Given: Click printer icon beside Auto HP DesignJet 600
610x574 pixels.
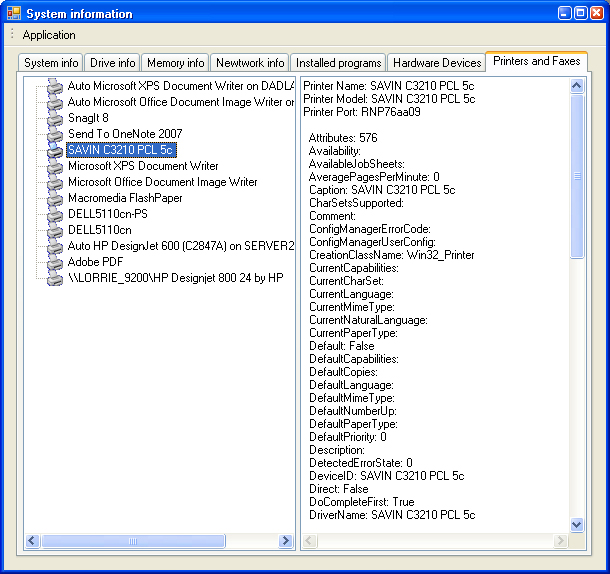Looking at the screenshot, I should point(54,246).
